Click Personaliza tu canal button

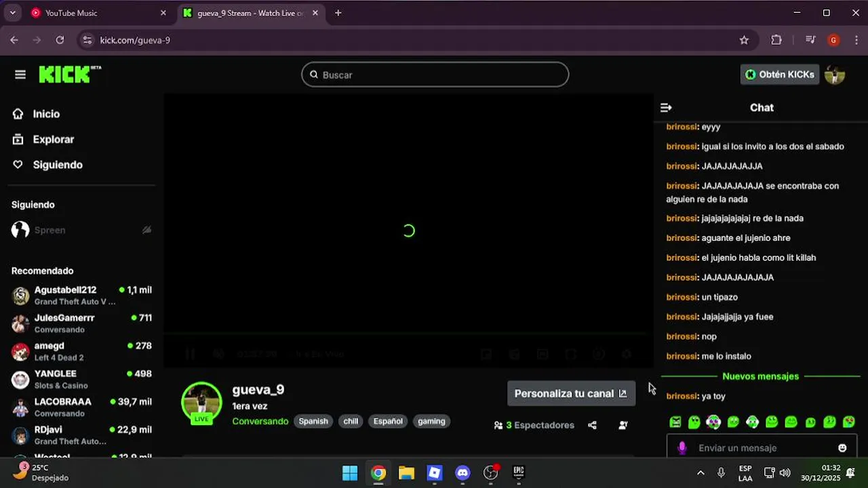click(571, 393)
